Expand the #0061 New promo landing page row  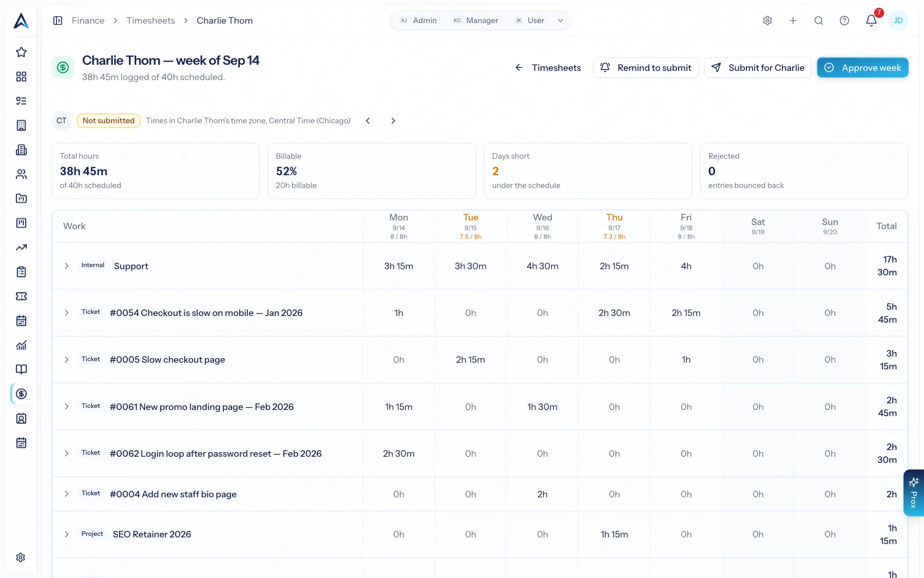point(67,407)
